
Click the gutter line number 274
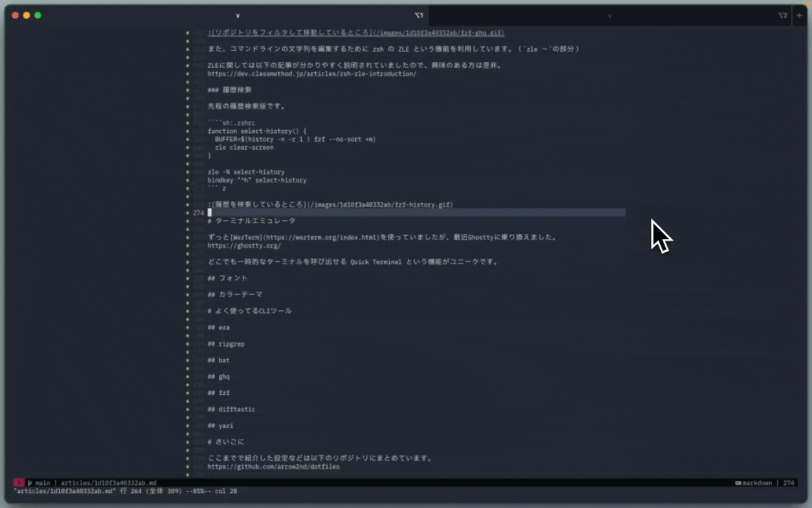(198, 212)
